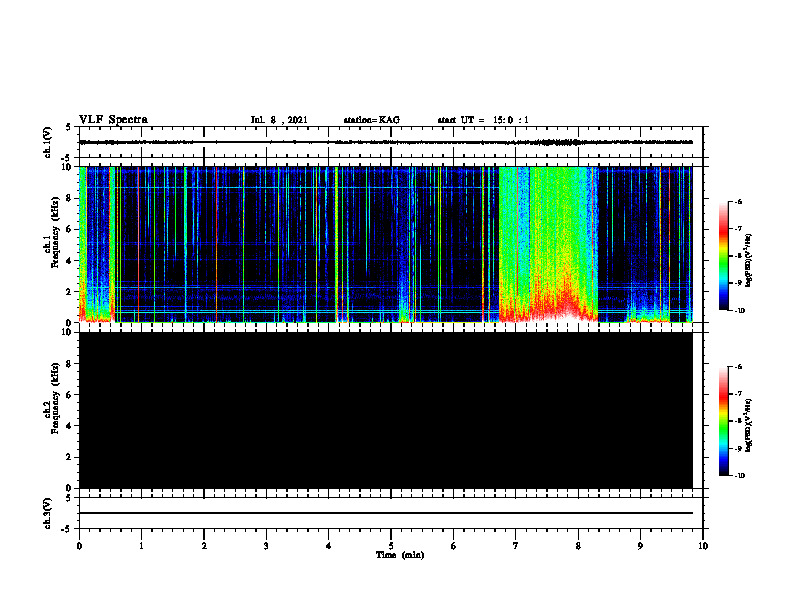Viewport: 792px width, 612px height.
Task: Click the ch.1 spectrogram color bar
Action: 724,256
